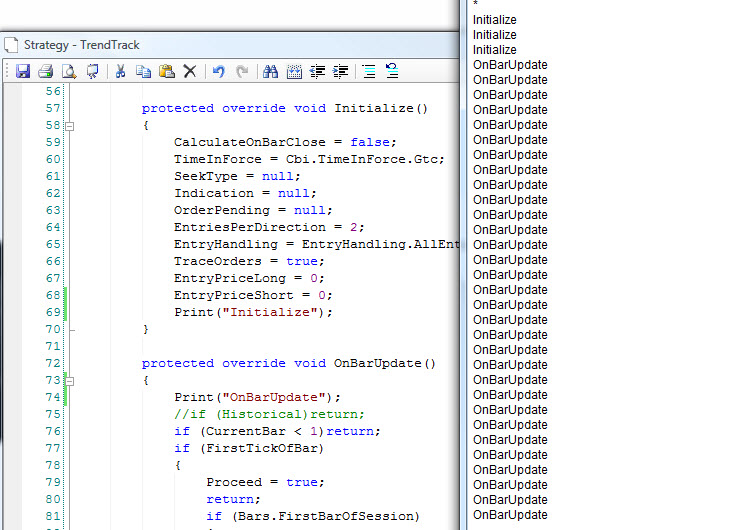The width and height of the screenshot is (750, 530).
Task: Click the Increase Indent icon
Action: 341,71
